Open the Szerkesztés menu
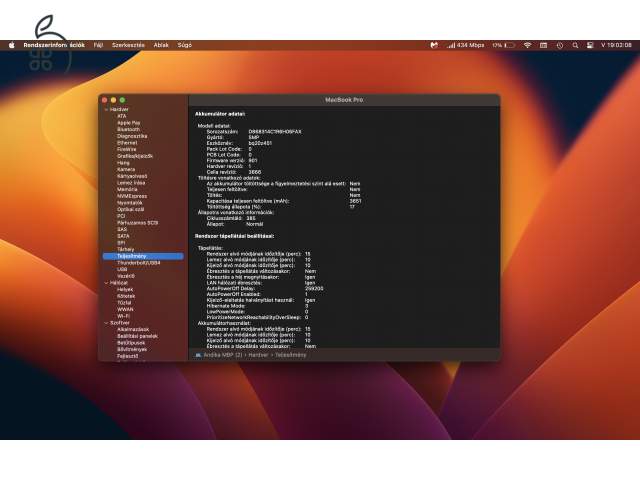This screenshot has height=480, width=640. click(x=128, y=45)
